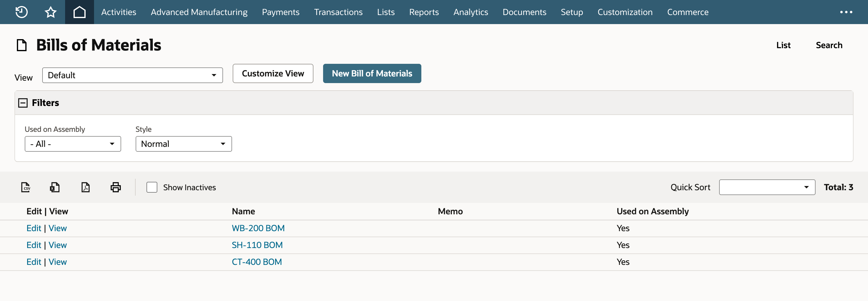Viewport: 868px width, 301px height.
Task: Open the more options ellipsis menu
Action: tap(846, 12)
